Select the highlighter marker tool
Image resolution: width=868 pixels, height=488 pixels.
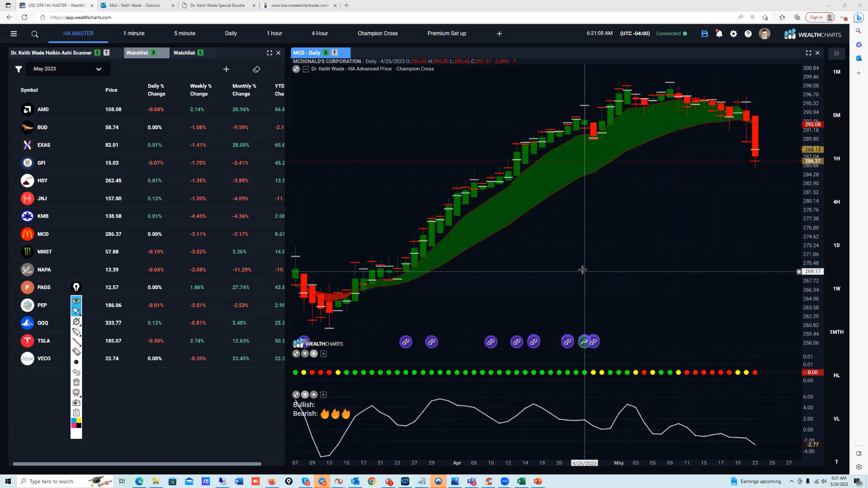click(76, 332)
